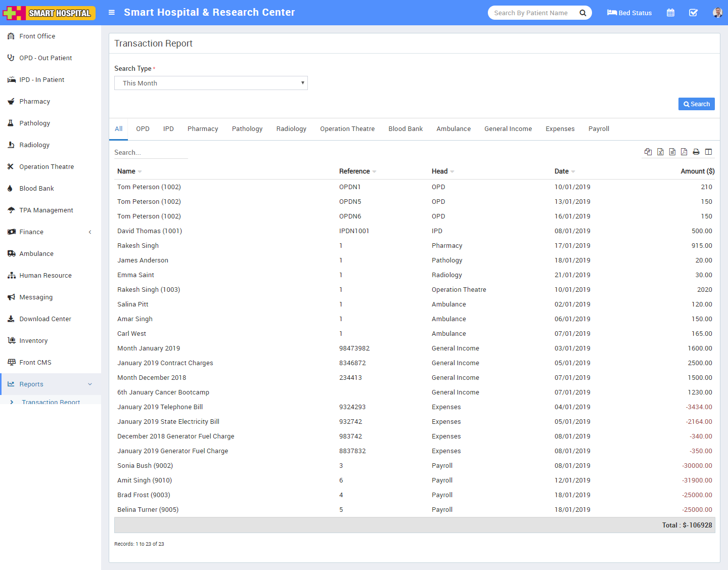Open the column visibility icon
Viewport: 728px width, 570px height.
[708, 152]
